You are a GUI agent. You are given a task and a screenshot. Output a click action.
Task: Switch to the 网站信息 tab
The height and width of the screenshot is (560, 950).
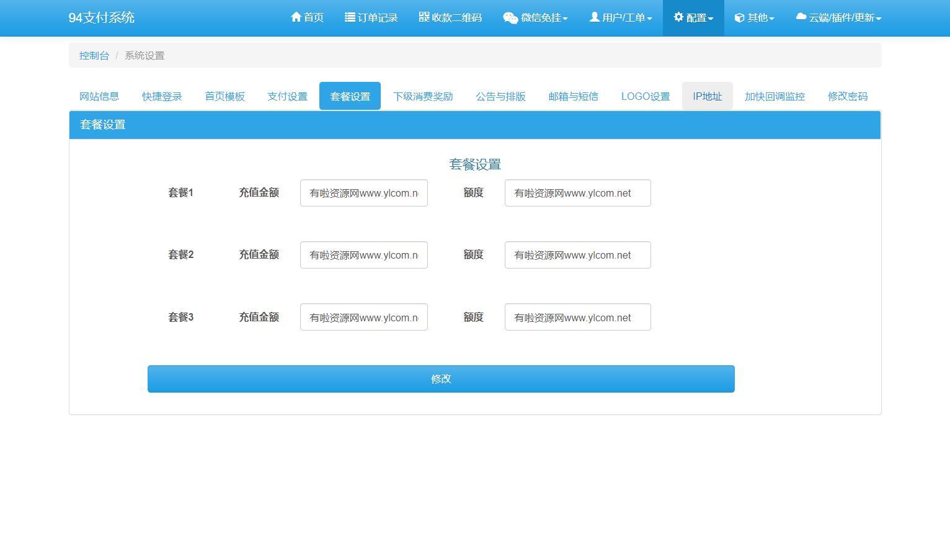point(99,96)
